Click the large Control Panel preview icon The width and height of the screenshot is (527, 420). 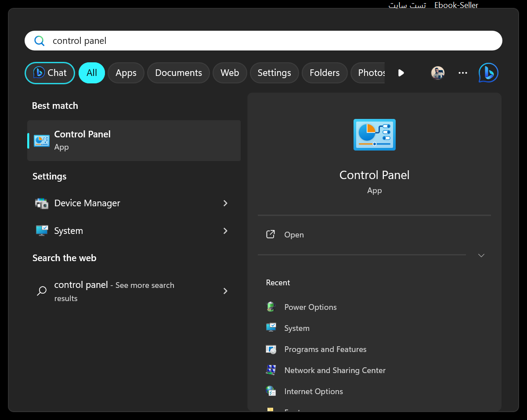[x=375, y=135]
